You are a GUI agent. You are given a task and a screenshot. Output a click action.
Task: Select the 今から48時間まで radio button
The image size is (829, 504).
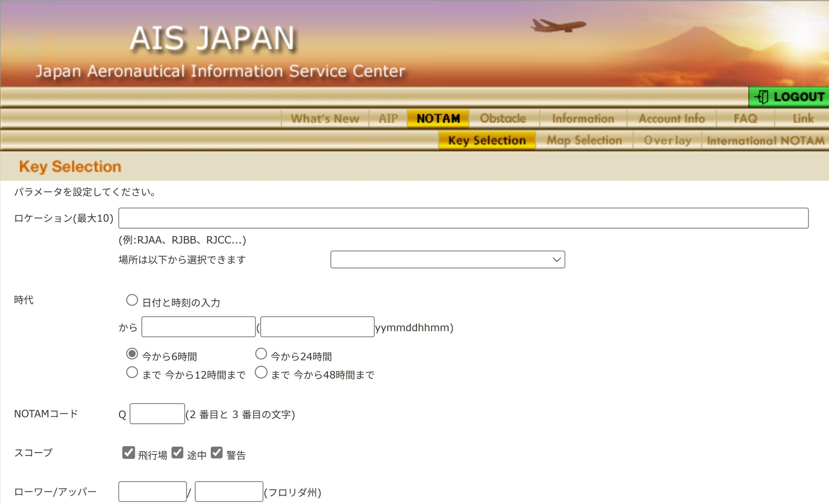(x=261, y=373)
